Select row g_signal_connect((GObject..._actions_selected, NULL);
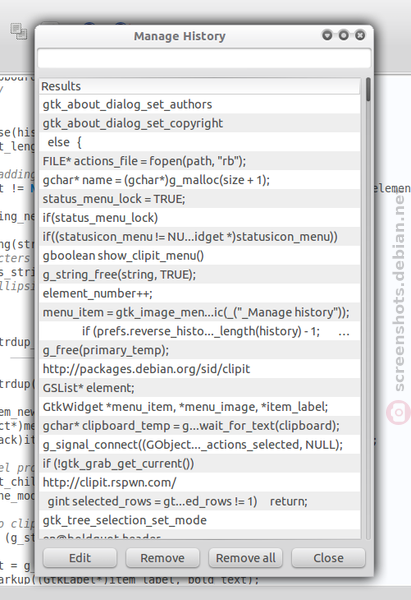The width and height of the screenshot is (411, 600). pyautogui.click(x=200, y=444)
